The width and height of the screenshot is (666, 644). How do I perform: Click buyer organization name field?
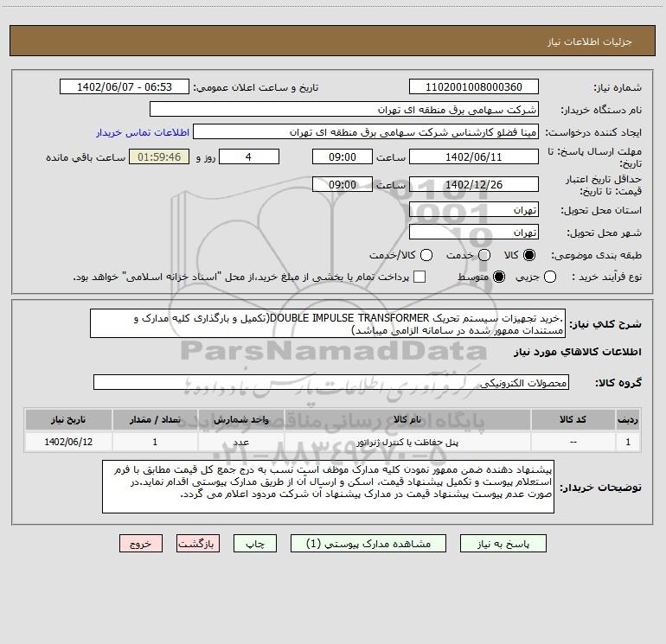344,109
